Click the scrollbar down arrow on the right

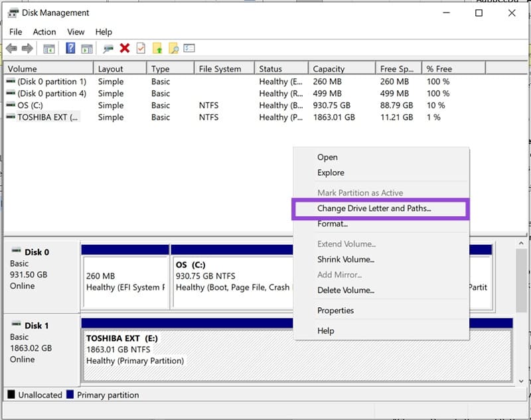coord(521,382)
